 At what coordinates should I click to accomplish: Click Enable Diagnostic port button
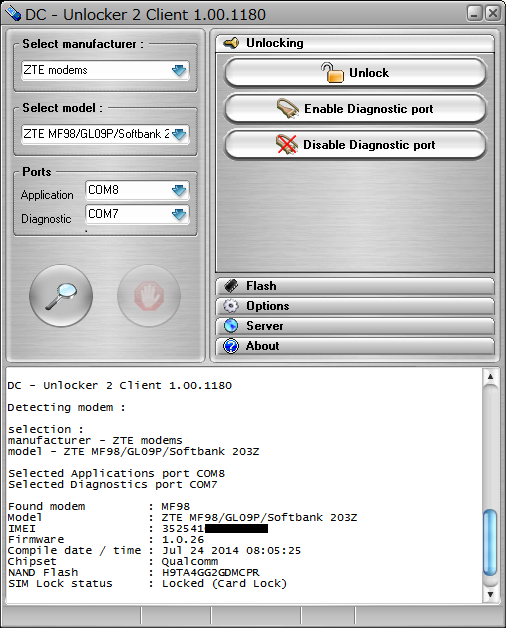point(355,109)
